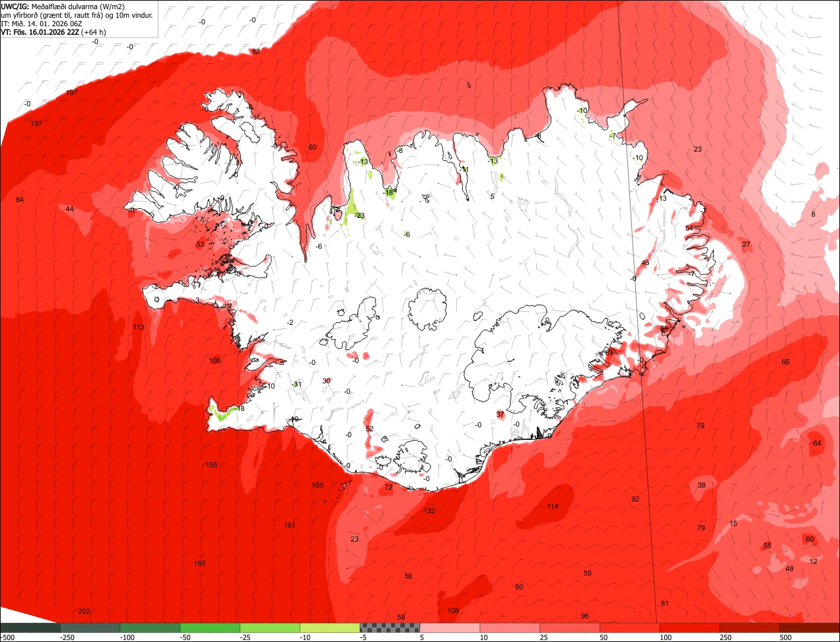Click the '100' legend label

(x=666, y=637)
